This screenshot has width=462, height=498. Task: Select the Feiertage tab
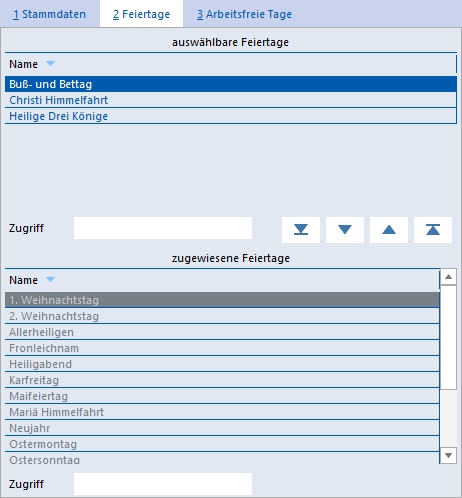141,14
